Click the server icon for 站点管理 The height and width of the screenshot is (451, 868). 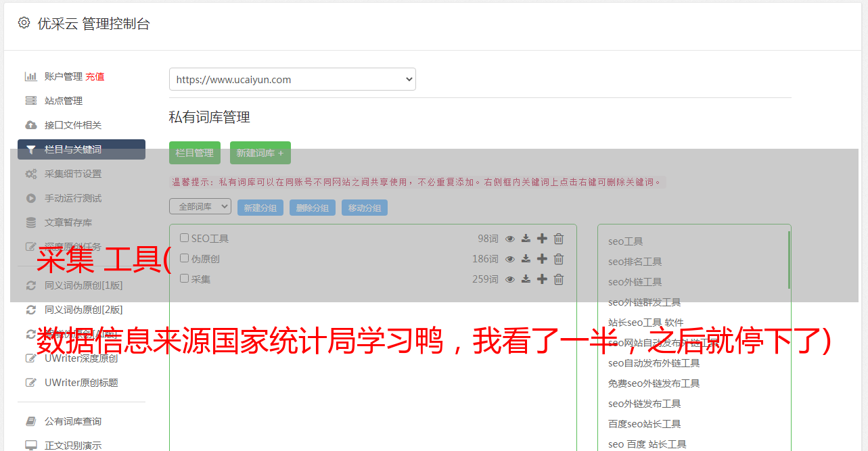[31, 101]
